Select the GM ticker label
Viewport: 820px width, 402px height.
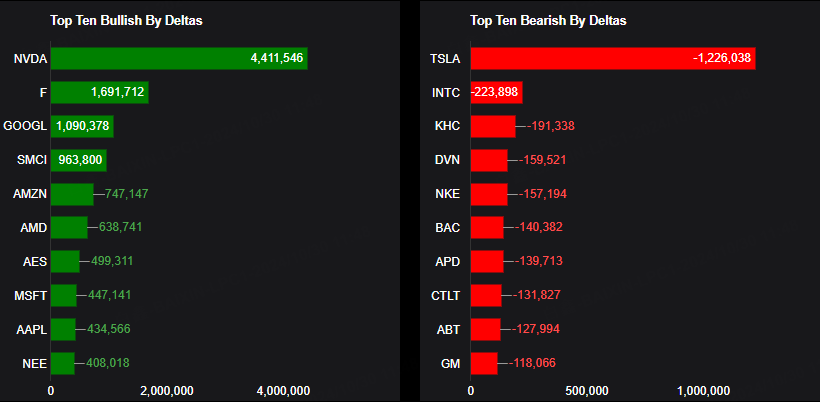coord(450,363)
